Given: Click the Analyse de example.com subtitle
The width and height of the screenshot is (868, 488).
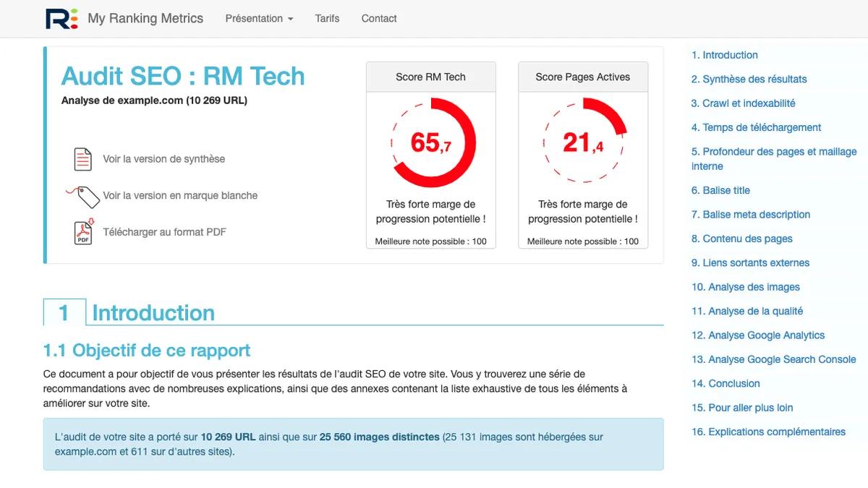Looking at the screenshot, I should (x=154, y=100).
